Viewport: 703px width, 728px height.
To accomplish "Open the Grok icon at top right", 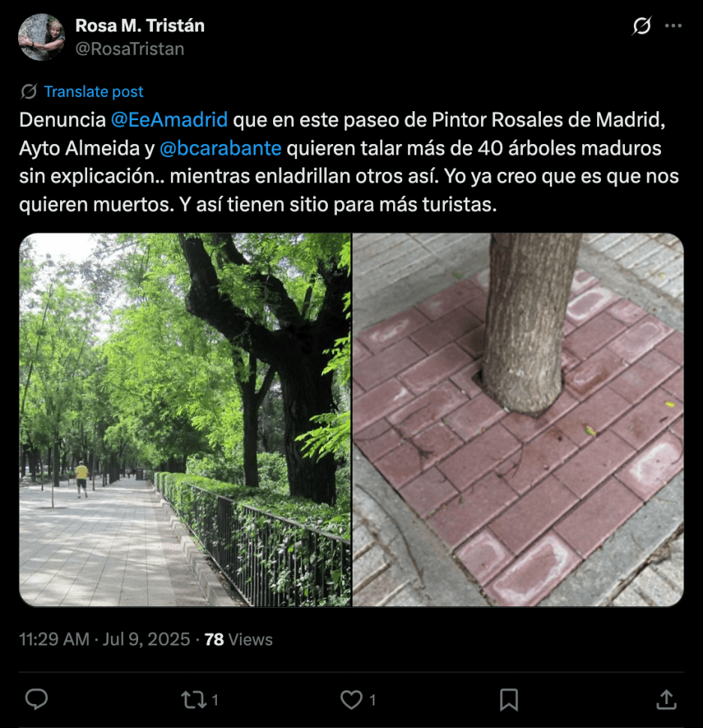I will 641,26.
